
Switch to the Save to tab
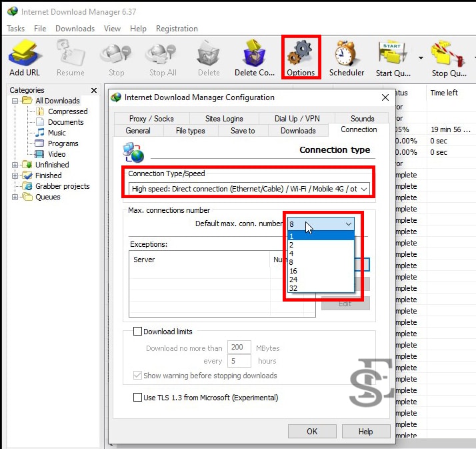(x=243, y=131)
